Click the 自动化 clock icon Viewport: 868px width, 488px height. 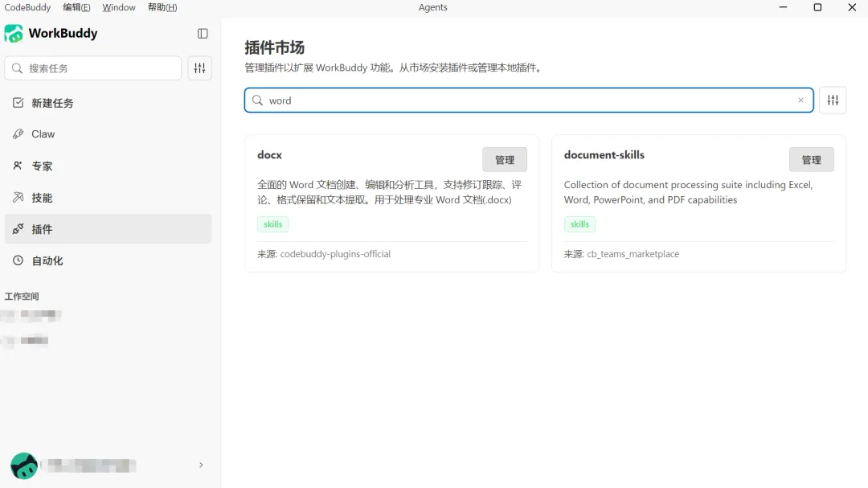point(18,260)
